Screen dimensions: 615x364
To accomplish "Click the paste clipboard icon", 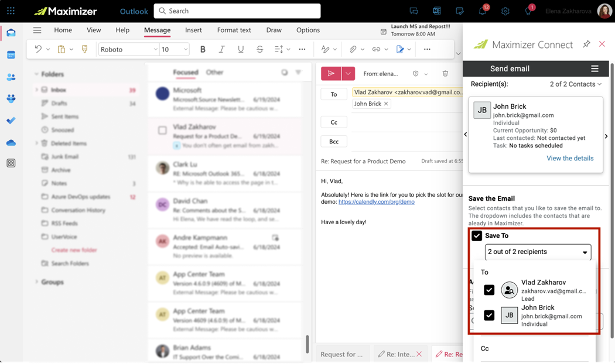I will coord(61,49).
